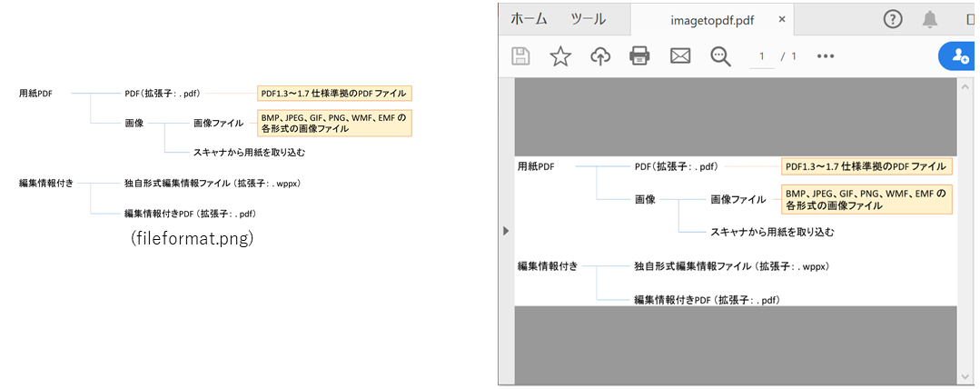Click 用紙PDF in the left image
This screenshot has width=980, height=389.
35,94
